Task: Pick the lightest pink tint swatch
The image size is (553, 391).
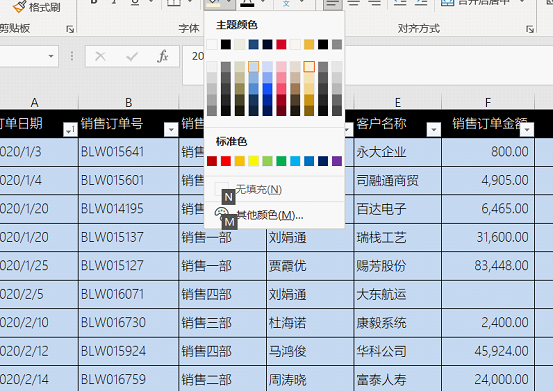Action: 281,67
